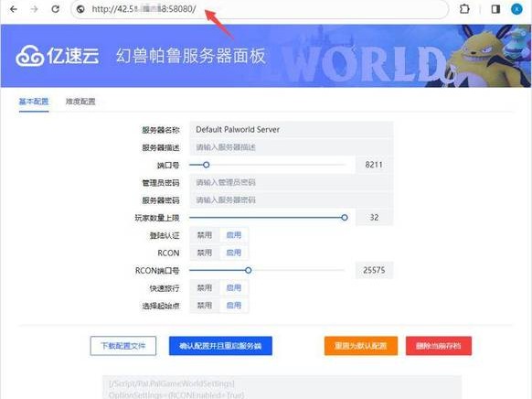Click the 管理员密码 input field

pos(291,182)
